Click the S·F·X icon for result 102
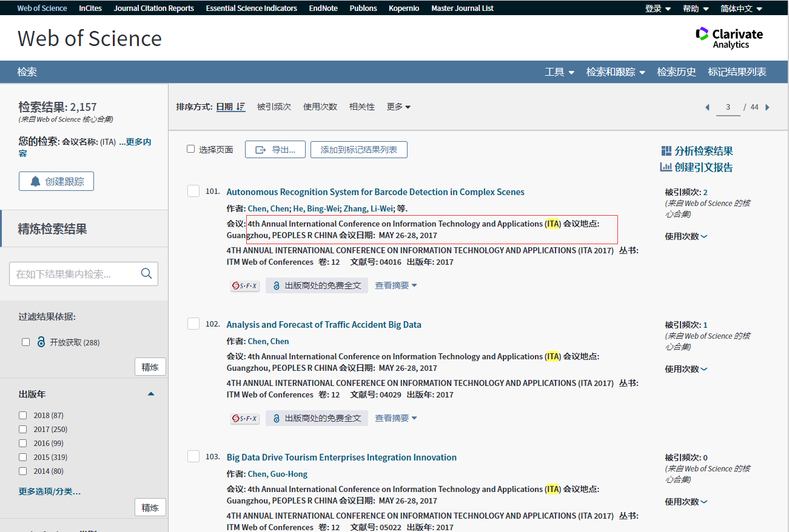This screenshot has width=789, height=532. pos(245,418)
